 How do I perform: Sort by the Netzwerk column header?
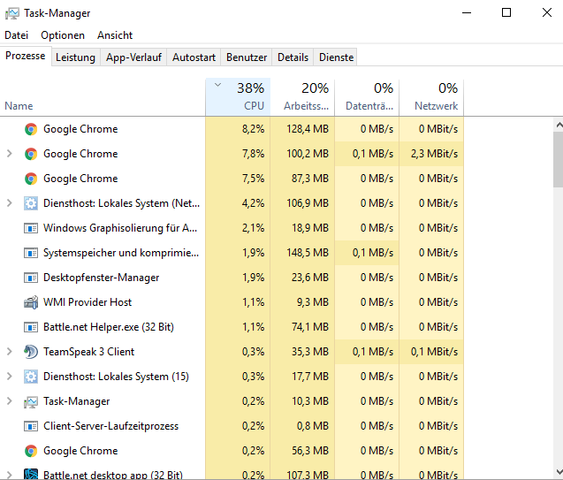(x=432, y=97)
